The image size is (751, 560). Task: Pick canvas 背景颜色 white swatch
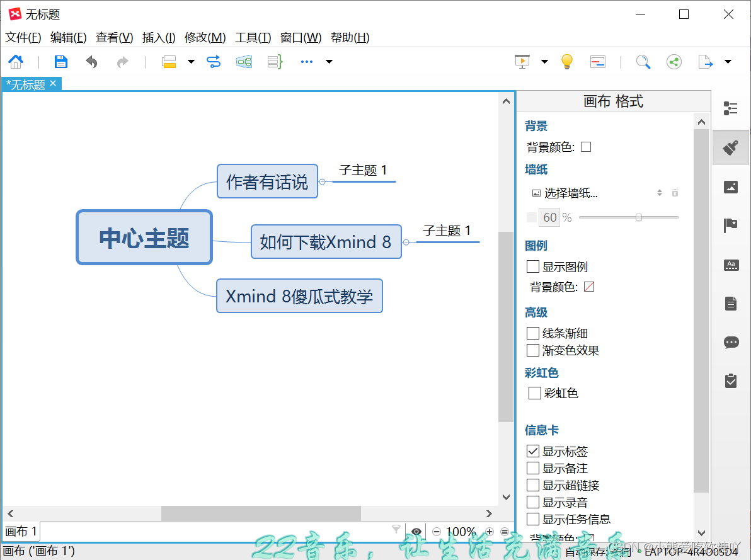586,147
